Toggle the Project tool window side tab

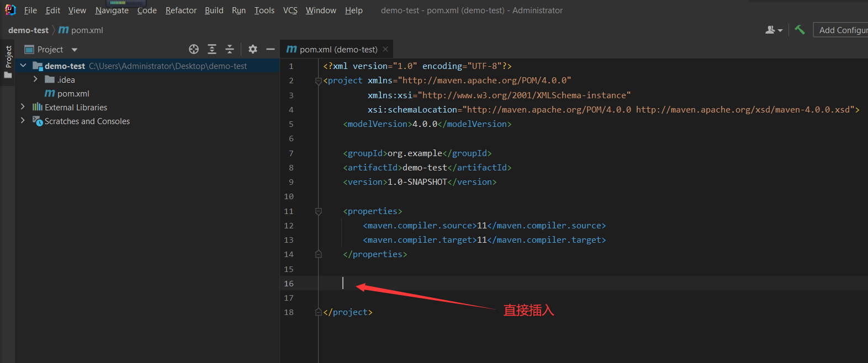coord(8,57)
